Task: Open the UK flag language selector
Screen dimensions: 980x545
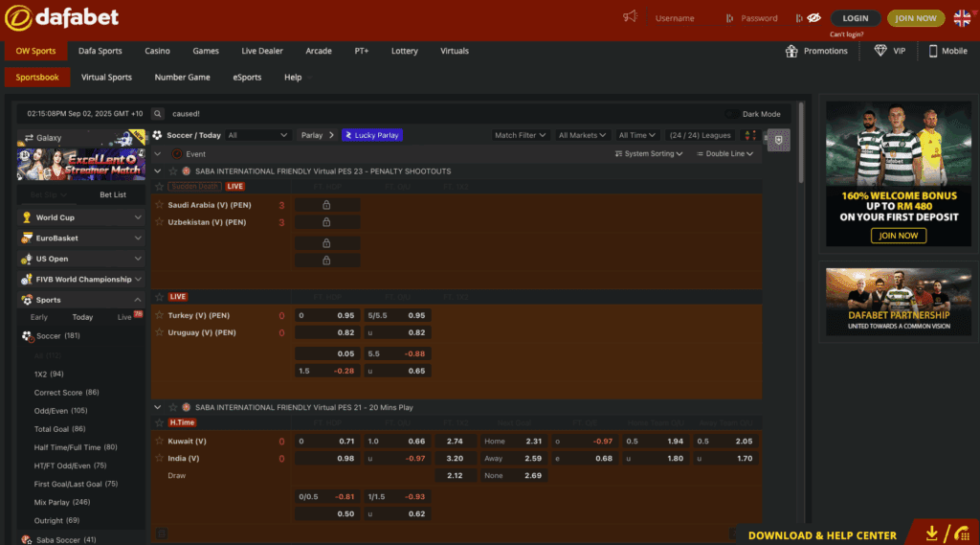Action: click(963, 18)
